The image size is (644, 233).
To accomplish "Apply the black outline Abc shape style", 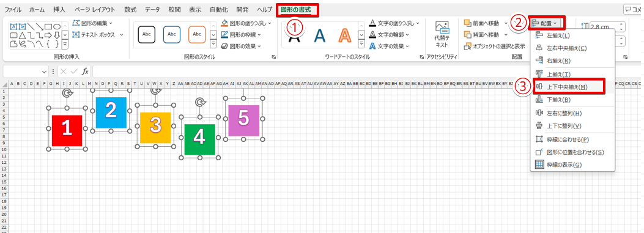I will (x=147, y=34).
